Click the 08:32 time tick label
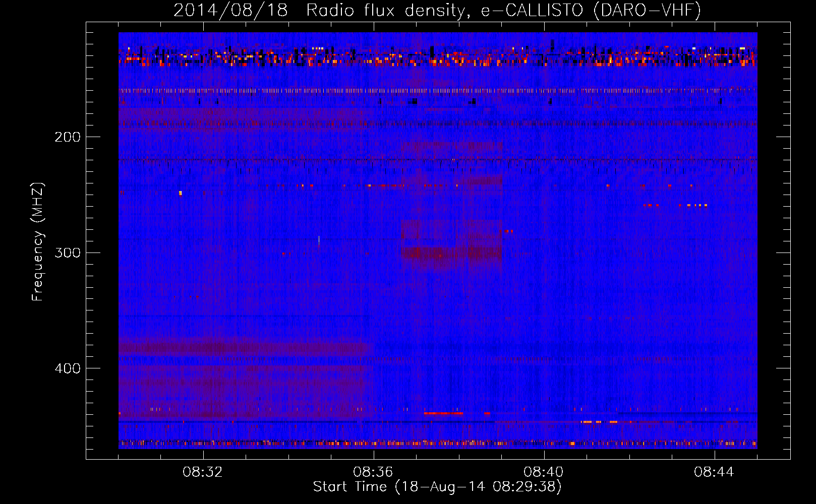 203,472
